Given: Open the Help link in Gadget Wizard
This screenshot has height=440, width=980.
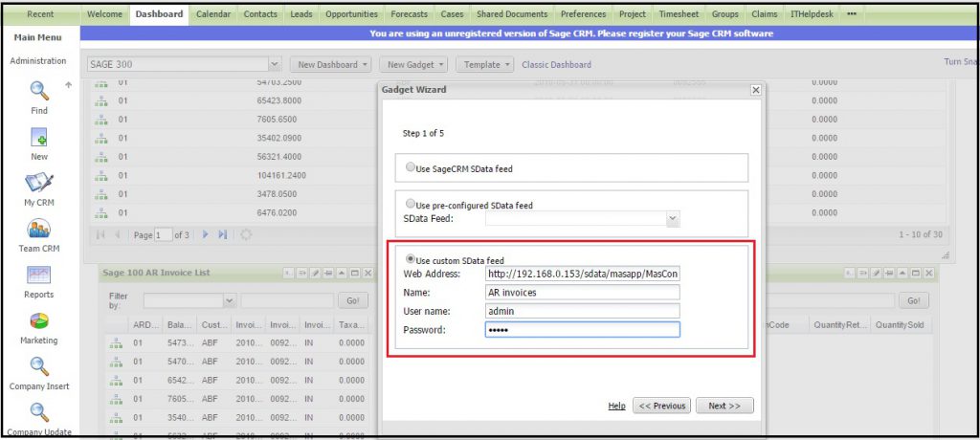Looking at the screenshot, I should click(616, 406).
